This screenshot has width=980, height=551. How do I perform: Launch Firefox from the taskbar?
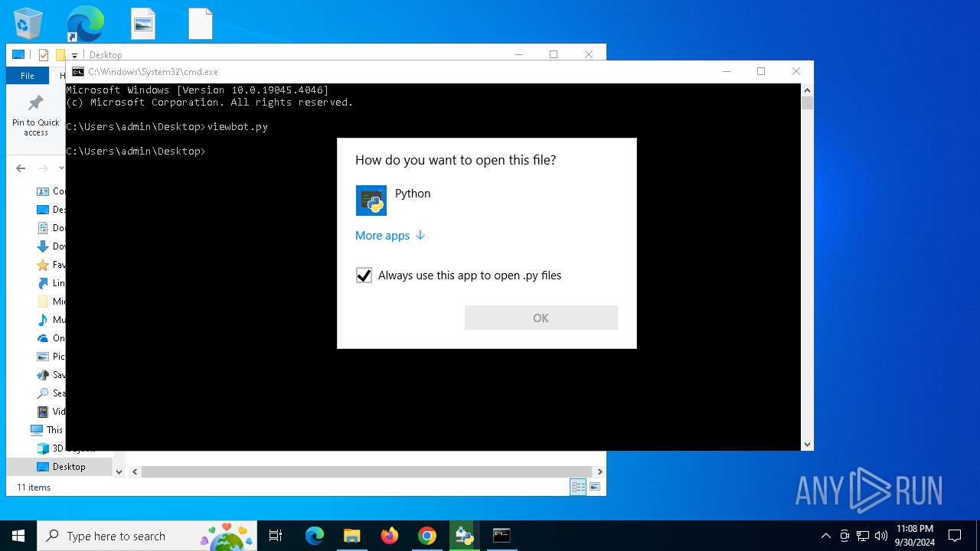pyautogui.click(x=390, y=536)
